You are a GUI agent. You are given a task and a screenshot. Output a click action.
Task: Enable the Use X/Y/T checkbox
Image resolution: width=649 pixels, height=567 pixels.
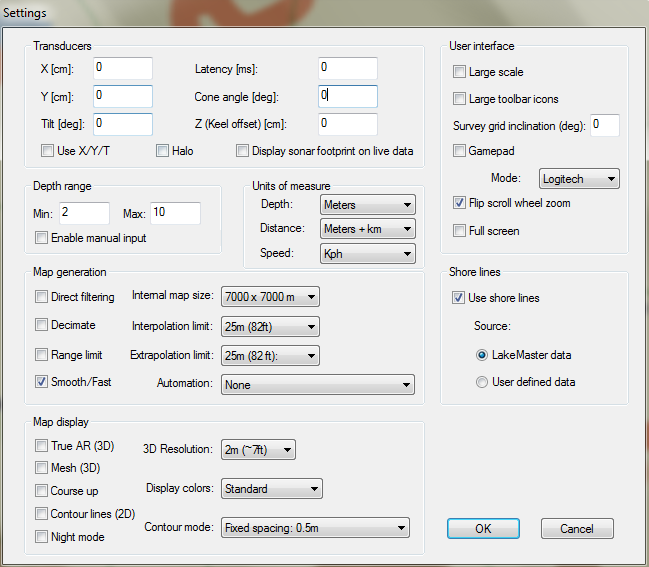point(47,151)
